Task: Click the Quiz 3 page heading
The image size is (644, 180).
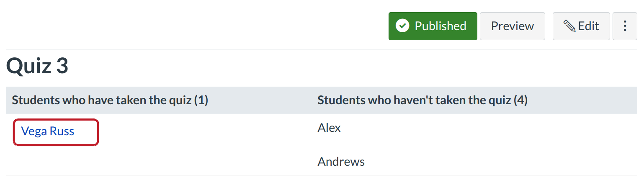Action: click(x=37, y=67)
